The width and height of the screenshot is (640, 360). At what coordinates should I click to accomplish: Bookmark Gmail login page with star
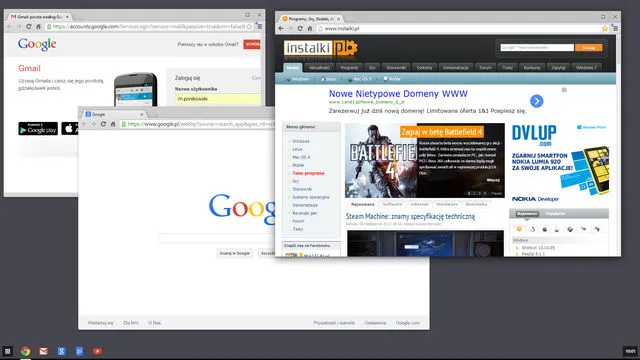click(x=249, y=27)
